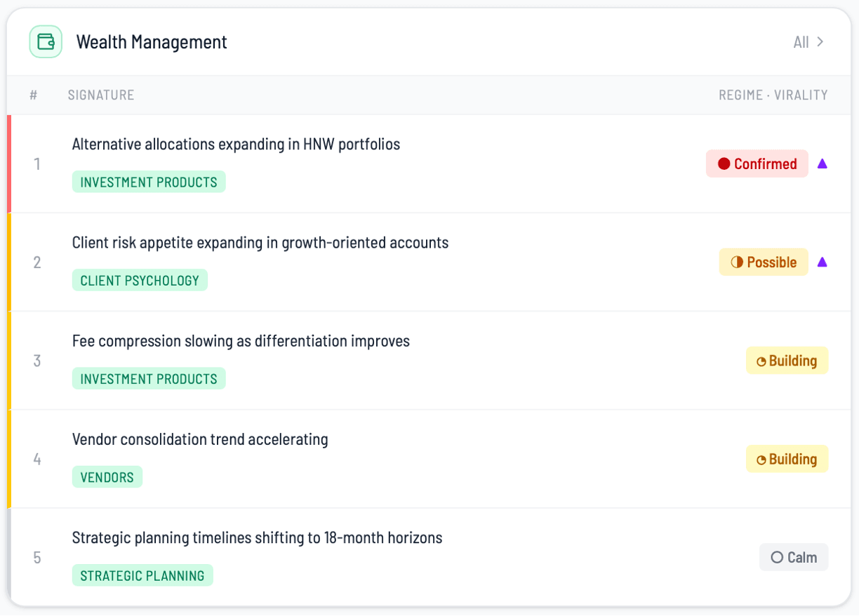
Task: Click the REGIME · VIRALITY column header
Action: pos(773,95)
